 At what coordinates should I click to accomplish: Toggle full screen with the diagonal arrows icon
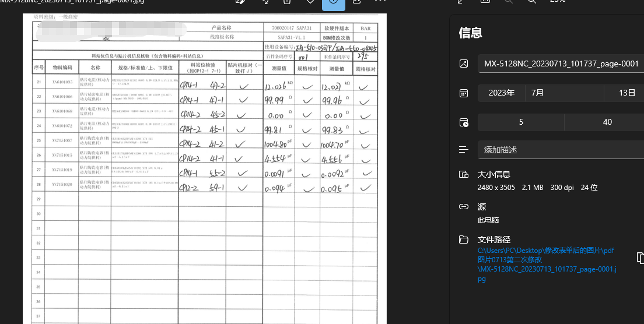[461, 2]
